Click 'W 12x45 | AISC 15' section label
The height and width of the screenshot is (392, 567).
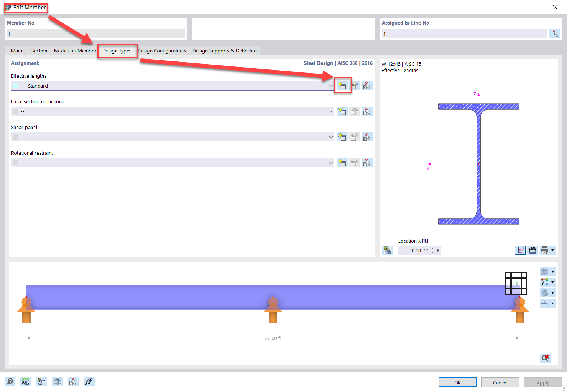pos(401,64)
